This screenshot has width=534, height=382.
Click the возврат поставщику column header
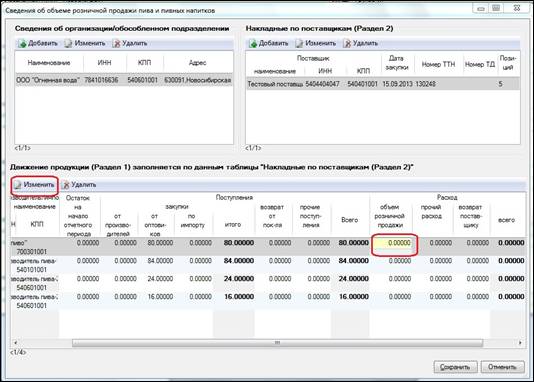(470, 216)
